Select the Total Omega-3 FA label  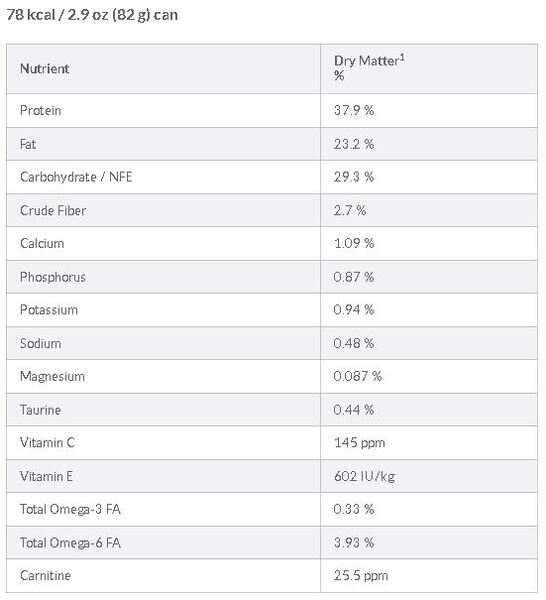pos(70,510)
